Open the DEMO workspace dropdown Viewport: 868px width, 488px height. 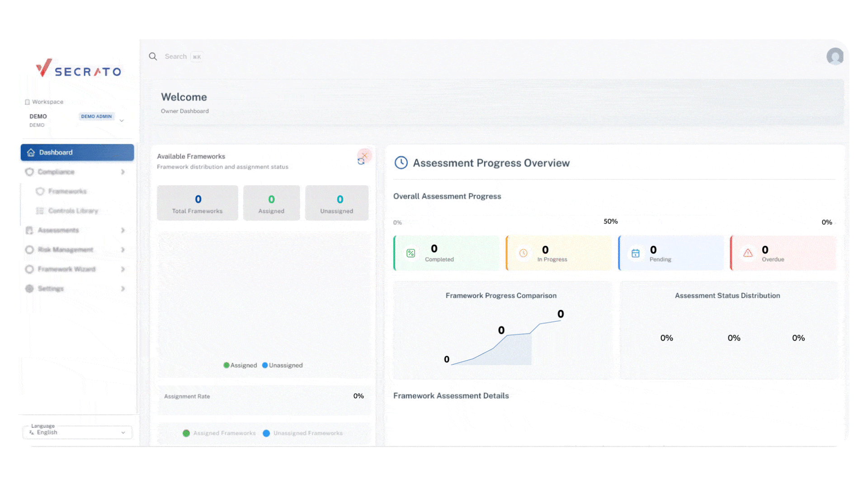(121, 120)
